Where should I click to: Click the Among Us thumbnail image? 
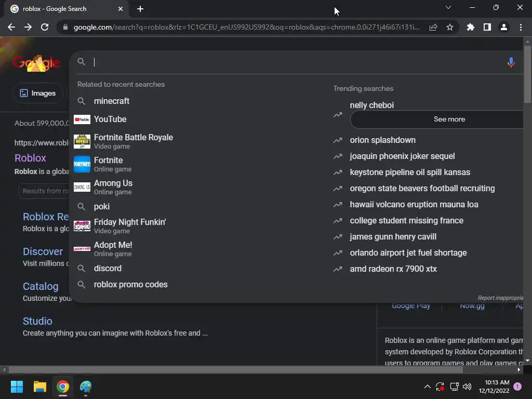[82, 187]
